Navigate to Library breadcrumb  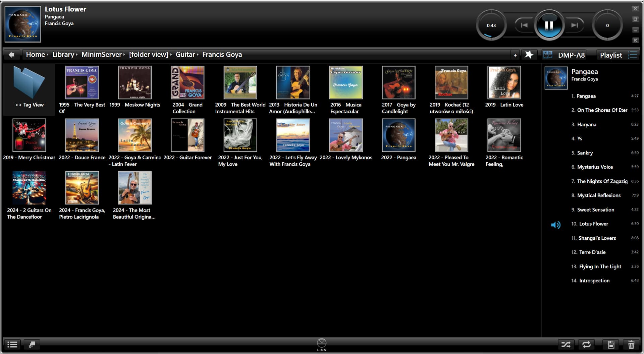[x=63, y=54]
